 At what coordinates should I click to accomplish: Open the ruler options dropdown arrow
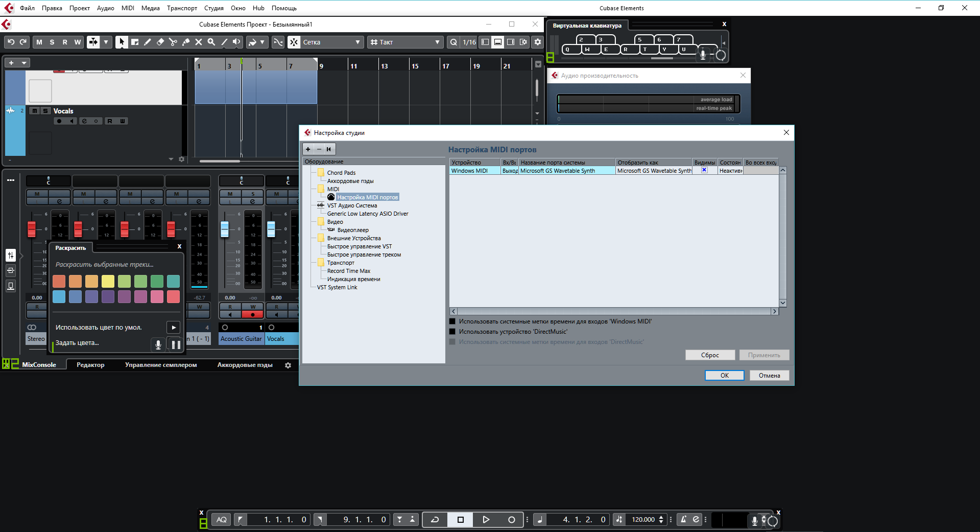538,64
